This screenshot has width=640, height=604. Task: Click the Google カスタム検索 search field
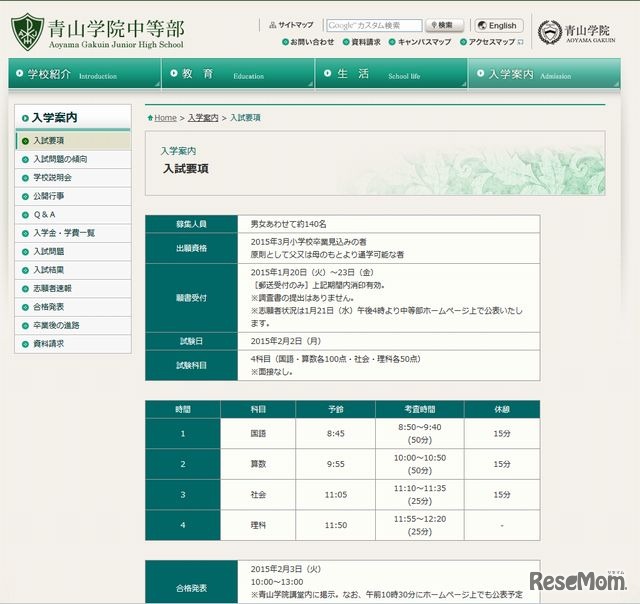pyautogui.click(x=374, y=25)
